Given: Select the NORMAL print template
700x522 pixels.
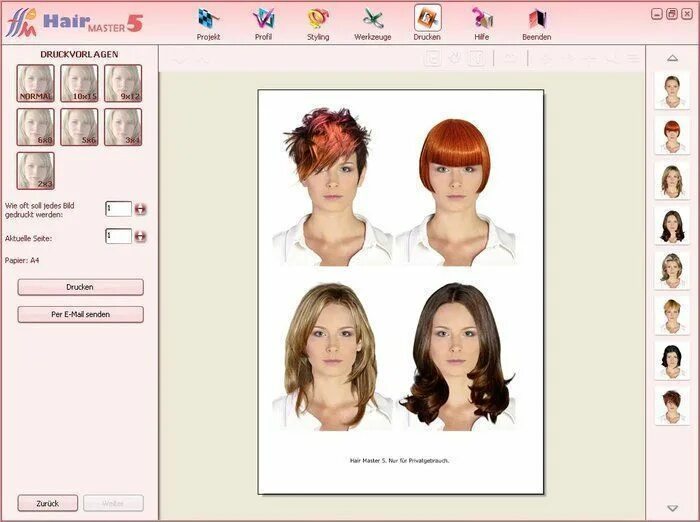Looking at the screenshot, I should [36, 83].
